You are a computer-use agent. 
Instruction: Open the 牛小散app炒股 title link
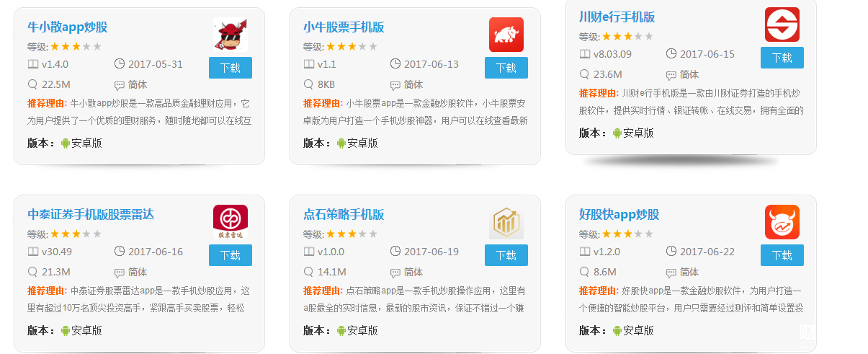point(68,27)
